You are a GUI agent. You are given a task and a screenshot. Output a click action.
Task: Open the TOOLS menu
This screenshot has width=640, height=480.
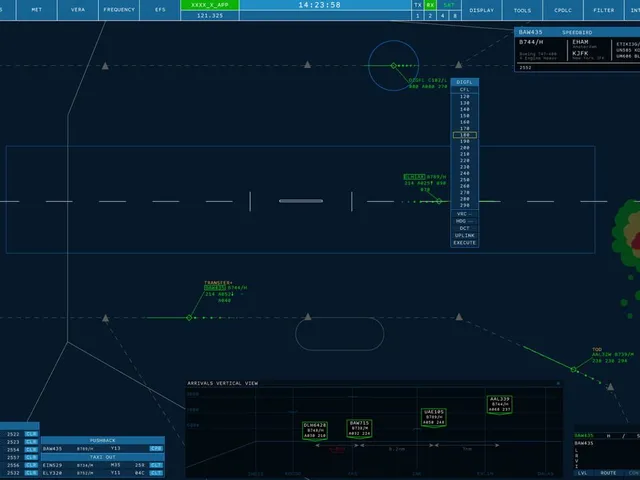tap(522, 10)
